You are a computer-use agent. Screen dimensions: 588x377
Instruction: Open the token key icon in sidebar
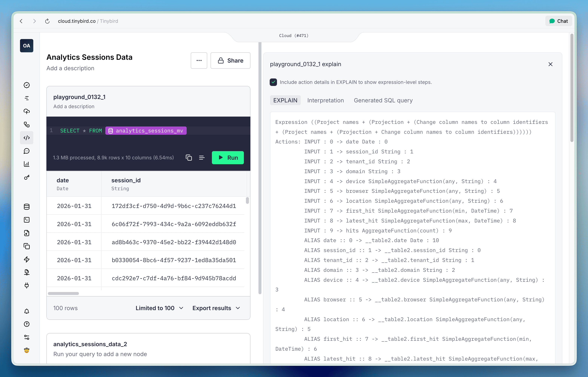(x=26, y=178)
